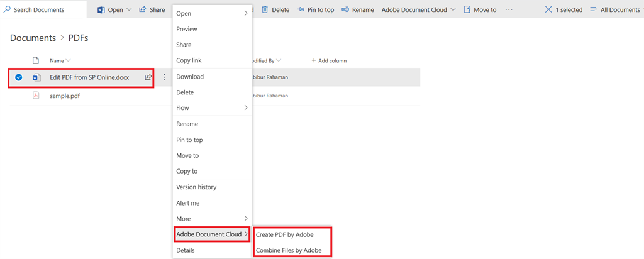Screen dimensions: 644x259
Task: Click the Search Documents magnifier icon
Action: coord(7,9)
